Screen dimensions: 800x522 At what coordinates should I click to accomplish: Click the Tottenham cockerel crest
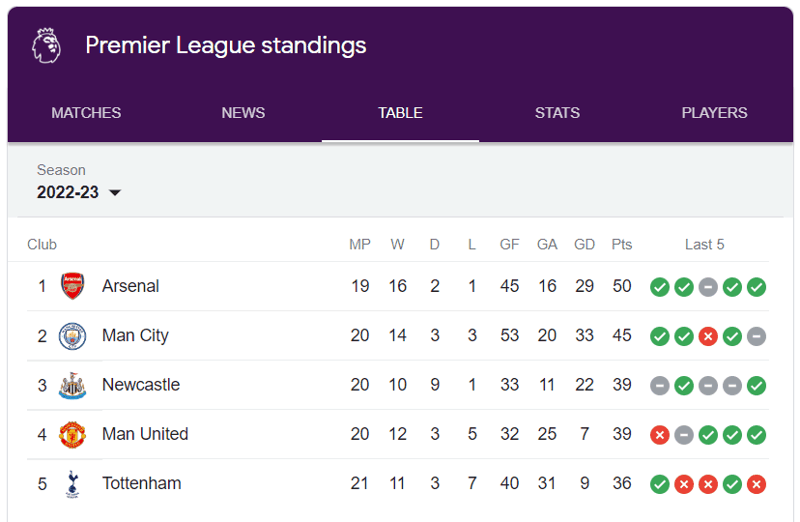pyautogui.click(x=72, y=484)
